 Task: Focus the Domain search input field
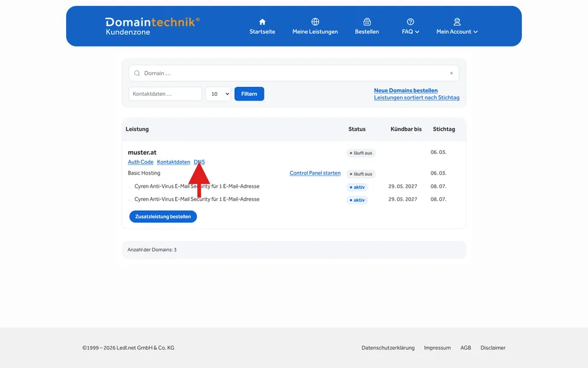click(x=294, y=73)
